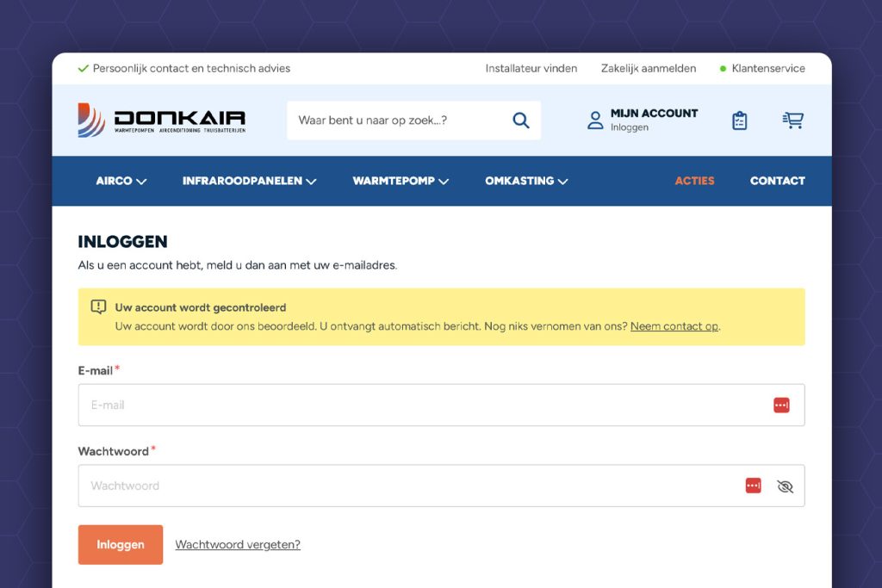Viewport: 882px width, 588px height.
Task: Open the Acties menu item
Action: pyautogui.click(x=694, y=181)
